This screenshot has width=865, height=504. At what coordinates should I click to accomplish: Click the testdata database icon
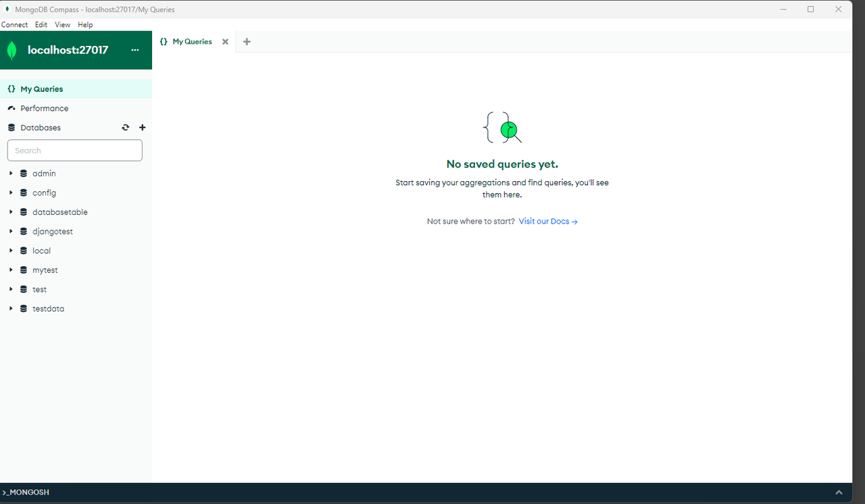24,309
